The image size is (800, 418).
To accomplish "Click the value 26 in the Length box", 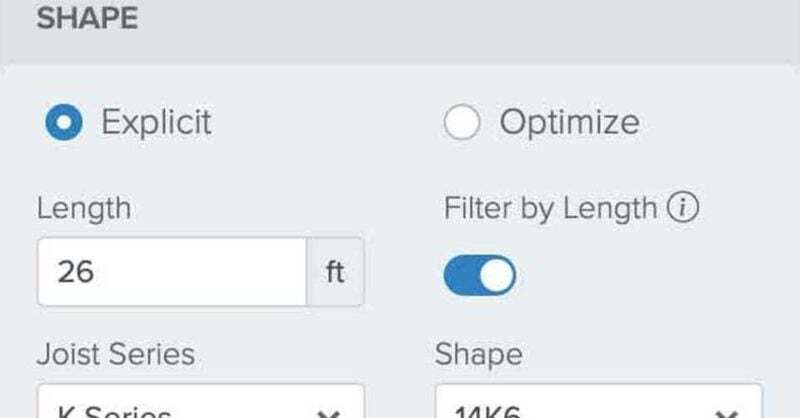I will tap(75, 272).
